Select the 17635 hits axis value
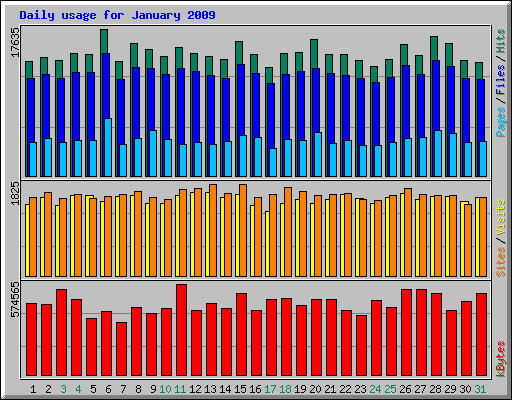This screenshot has height=400, width=512. (15, 42)
